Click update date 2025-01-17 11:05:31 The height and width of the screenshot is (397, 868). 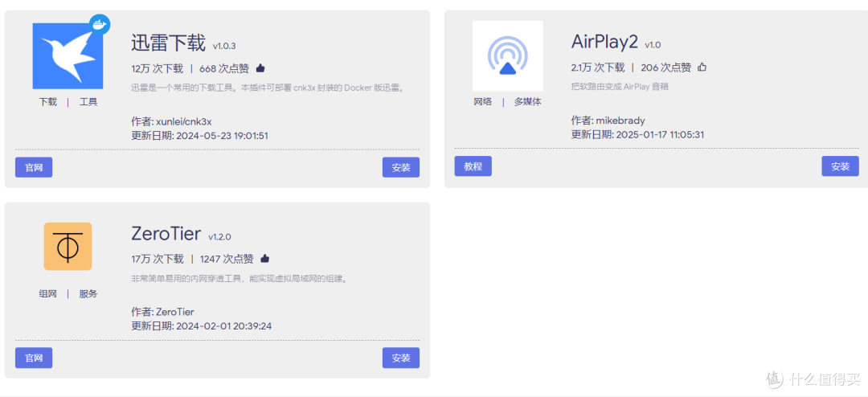click(637, 134)
